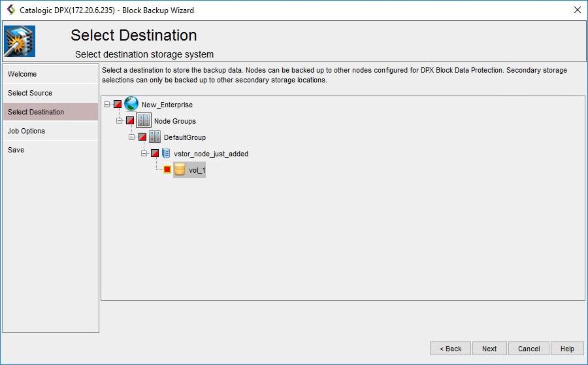Collapse the vstor_node_just_added node
The height and width of the screenshot is (365, 588).
144,153
